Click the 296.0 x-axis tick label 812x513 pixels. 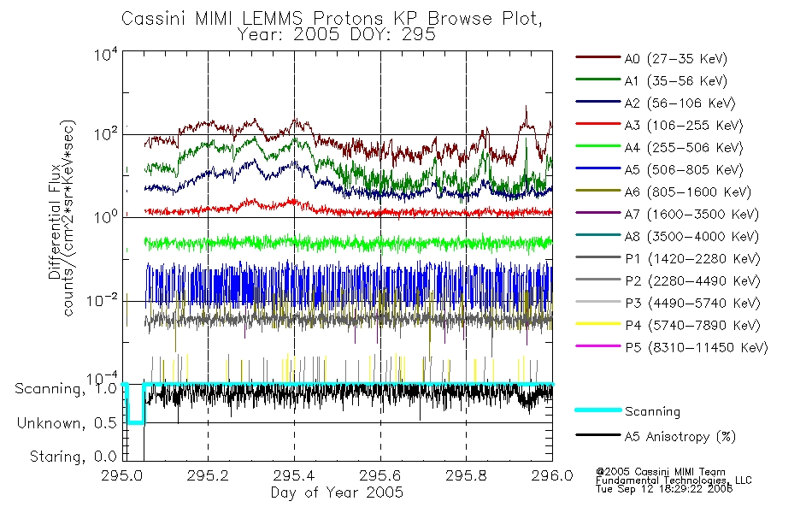click(552, 475)
